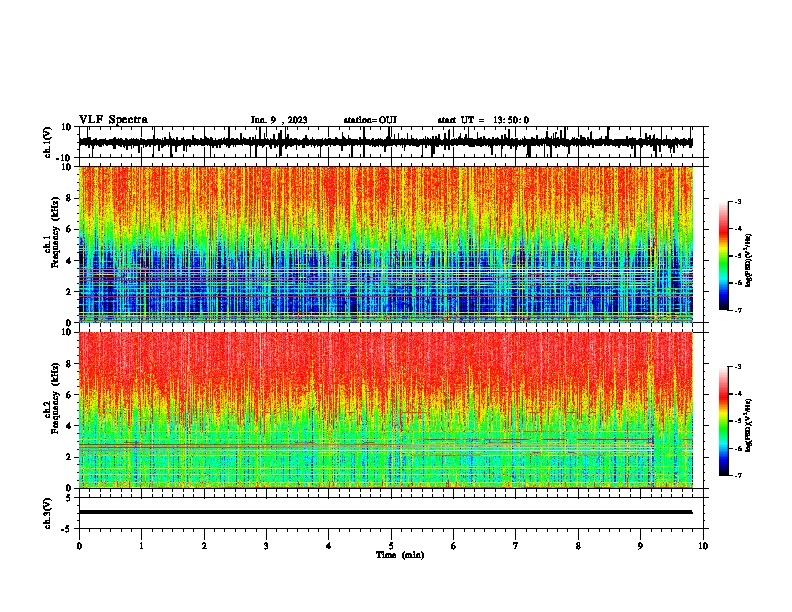The width and height of the screenshot is (792, 612).
Task: Click the "8" kHz tick label of ch.1 spectrogram
Action: click(x=69, y=198)
